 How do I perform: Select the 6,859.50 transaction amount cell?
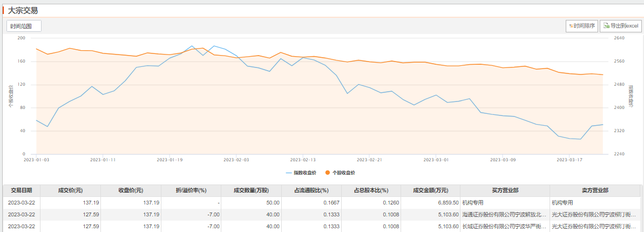pyautogui.click(x=431, y=203)
